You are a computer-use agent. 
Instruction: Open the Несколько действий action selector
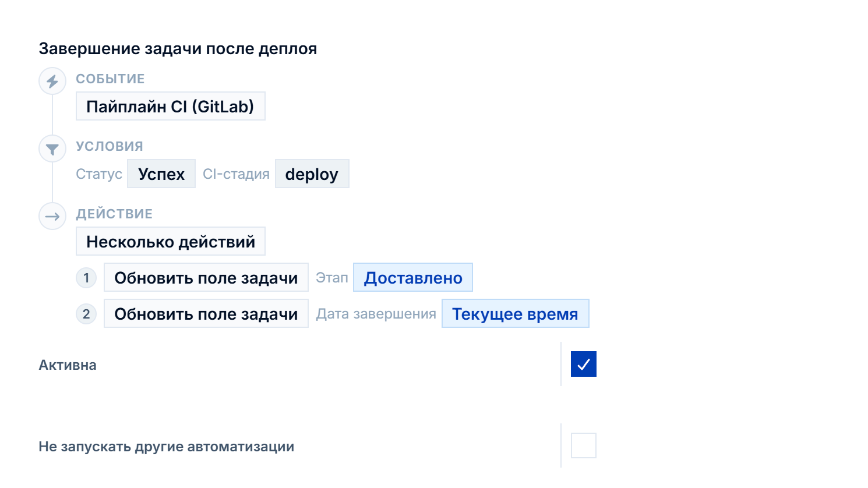coord(171,241)
